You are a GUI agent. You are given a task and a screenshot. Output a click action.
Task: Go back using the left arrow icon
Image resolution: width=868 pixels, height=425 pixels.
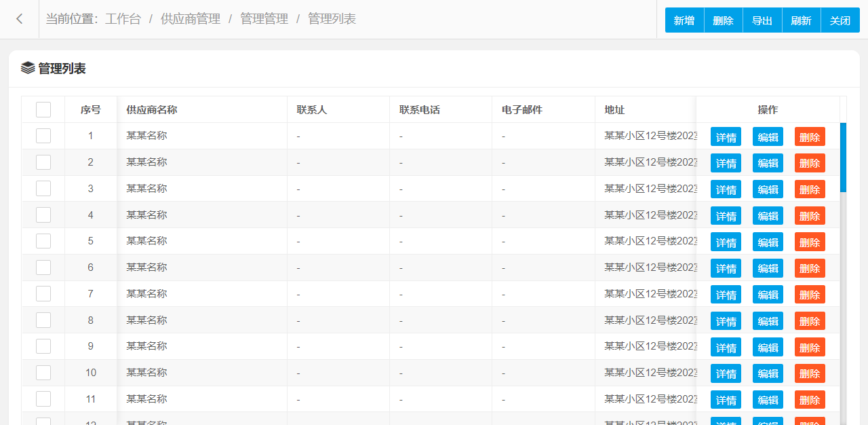[20, 19]
